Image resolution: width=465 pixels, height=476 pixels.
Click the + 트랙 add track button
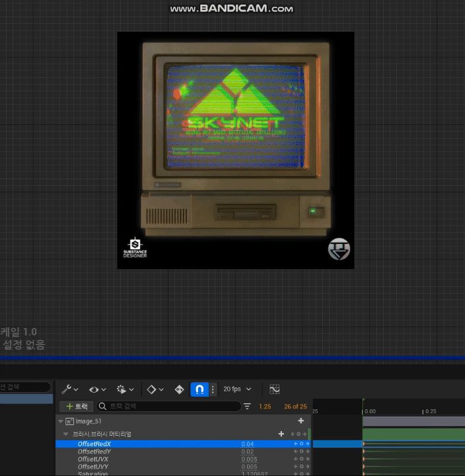coord(77,406)
